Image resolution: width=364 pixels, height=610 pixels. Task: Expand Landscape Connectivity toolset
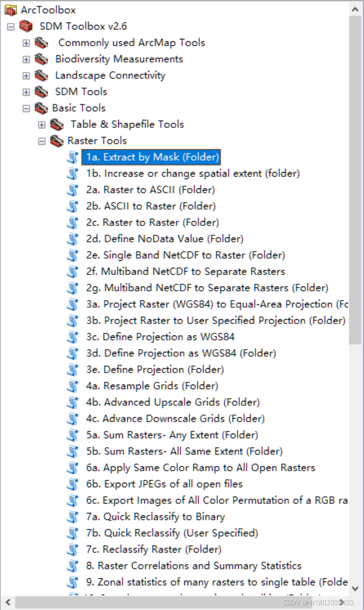(x=26, y=76)
